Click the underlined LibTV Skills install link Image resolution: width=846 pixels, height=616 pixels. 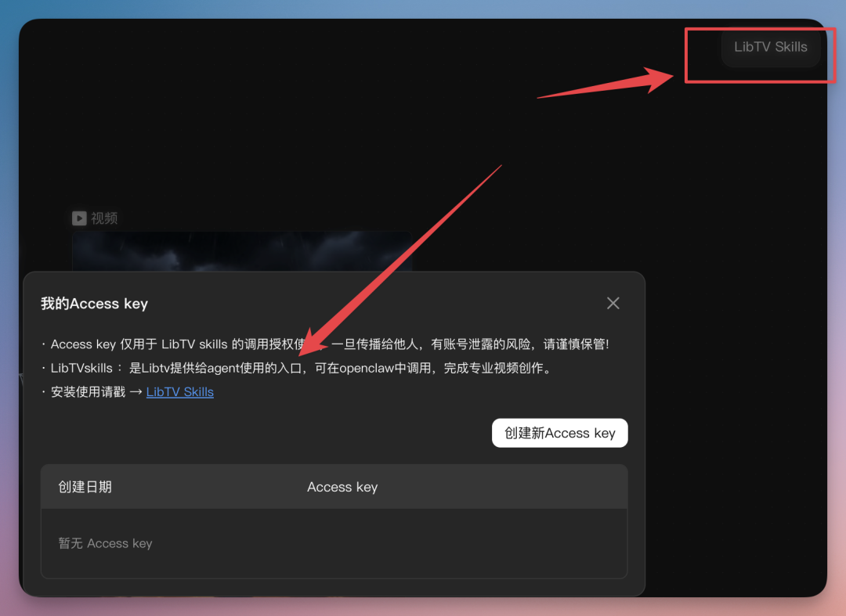tap(179, 391)
